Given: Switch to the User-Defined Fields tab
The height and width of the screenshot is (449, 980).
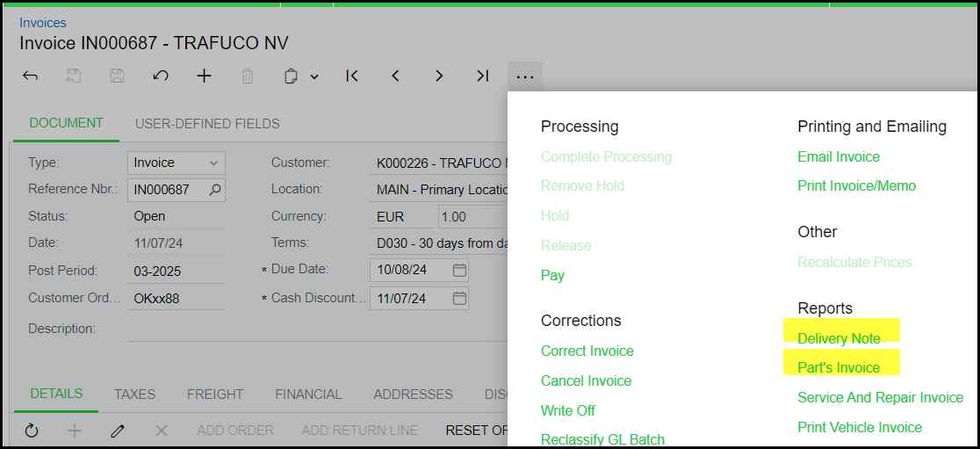Looking at the screenshot, I should (207, 124).
